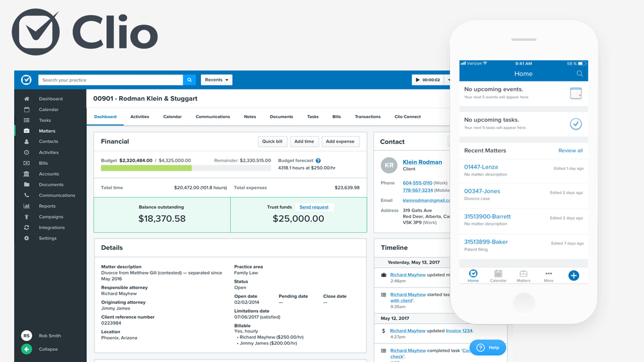Viewport: 644px width, 362px height.
Task: Click the blue search magnifier button
Action: click(189, 80)
